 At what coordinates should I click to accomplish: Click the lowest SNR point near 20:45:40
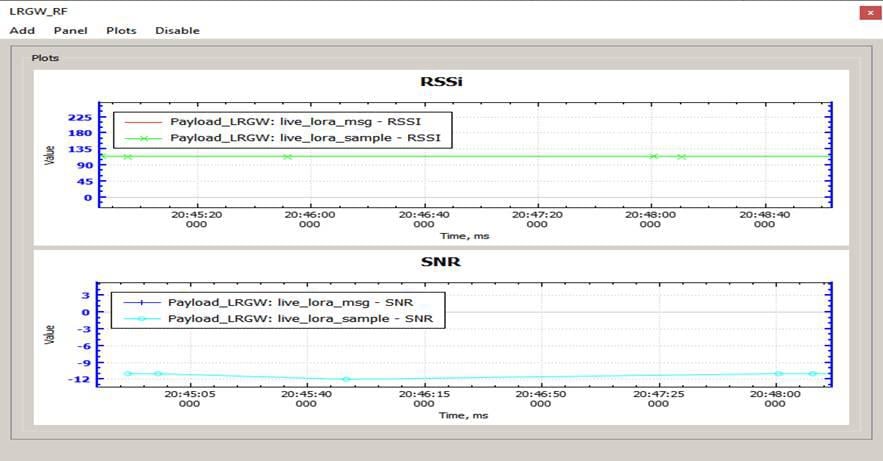(x=346, y=379)
